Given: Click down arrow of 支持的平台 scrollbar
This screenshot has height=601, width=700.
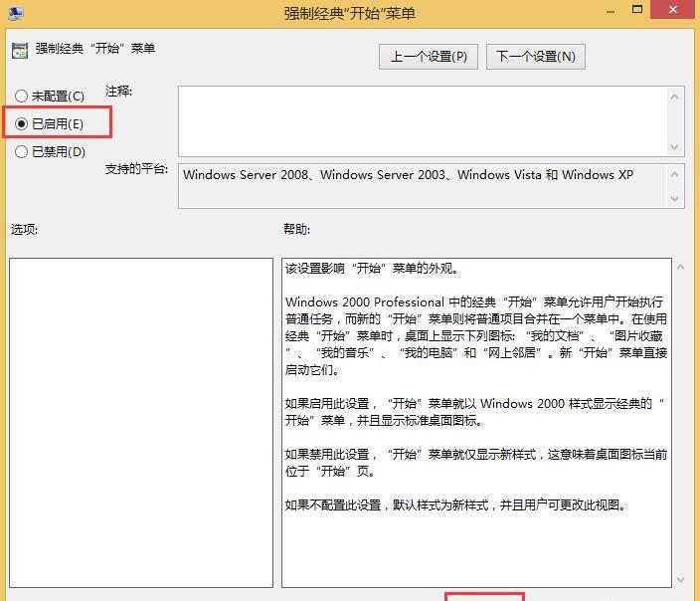Looking at the screenshot, I should 676,199.
